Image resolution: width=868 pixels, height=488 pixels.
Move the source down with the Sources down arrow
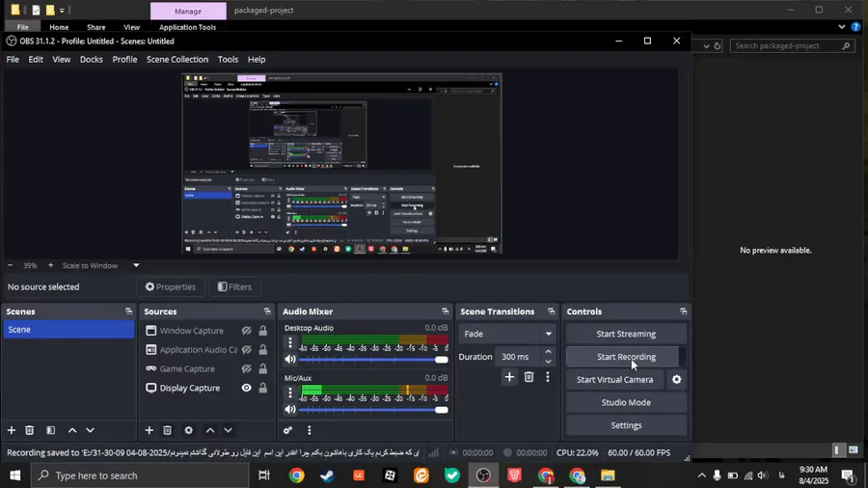click(x=228, y=430)
